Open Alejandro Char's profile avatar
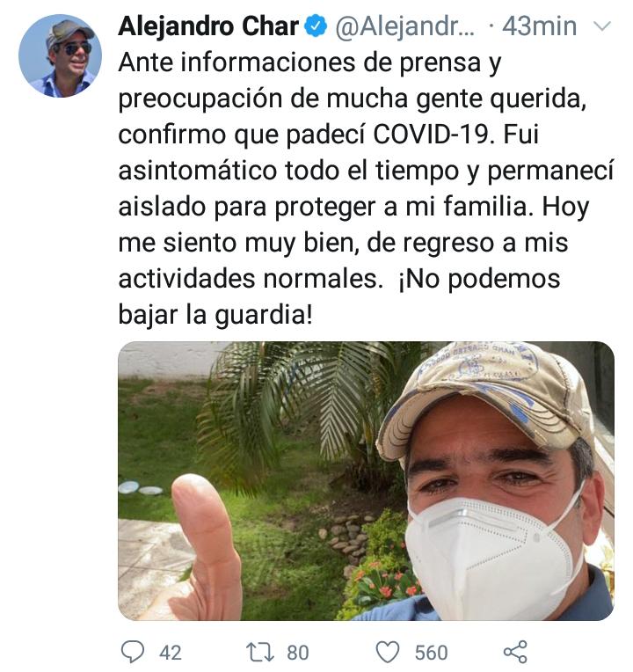 [60, 56]
